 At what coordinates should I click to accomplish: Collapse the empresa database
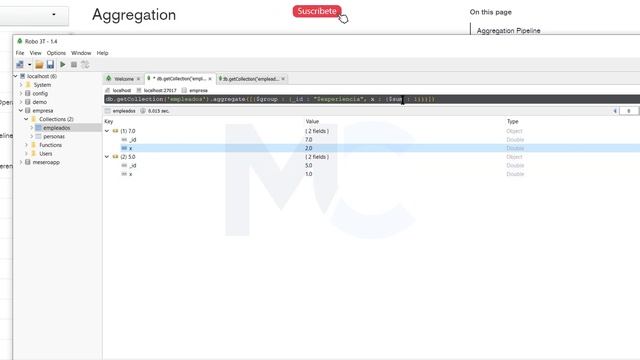(21, 111)
